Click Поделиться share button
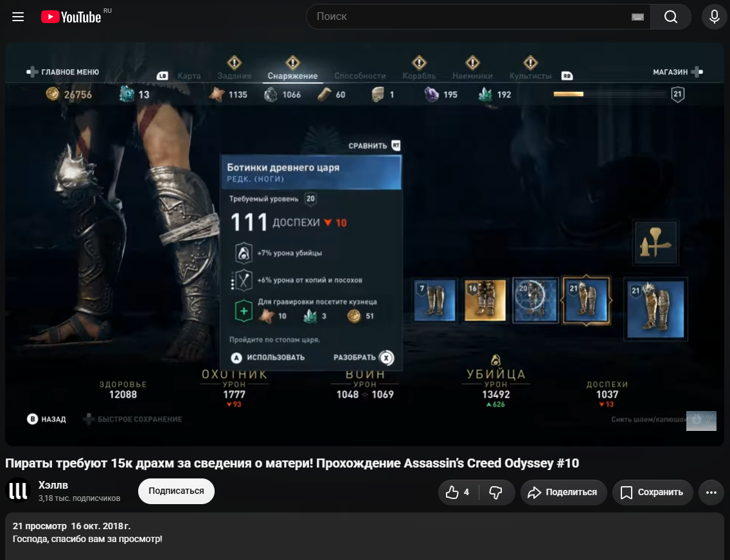730x560 pixels. [x=564, y=492]
